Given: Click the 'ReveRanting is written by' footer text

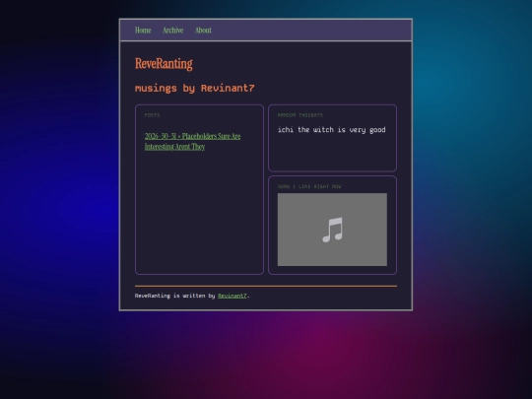Looking at the screenshot, I should coord(174,296).
